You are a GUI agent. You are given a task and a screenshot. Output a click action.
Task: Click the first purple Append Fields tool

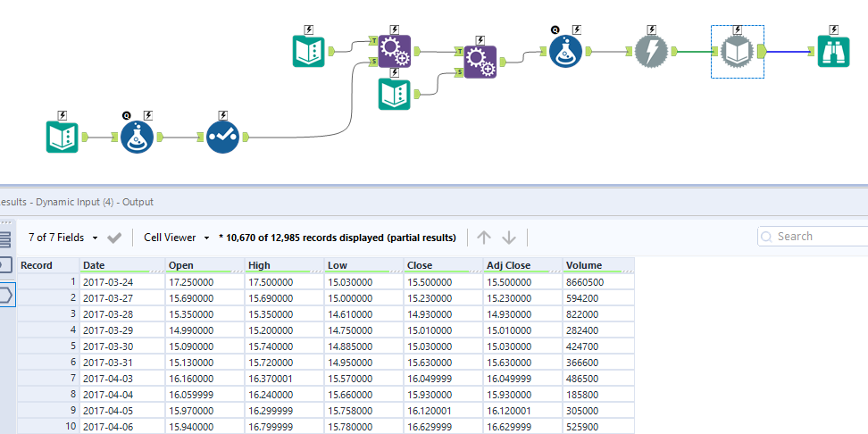[x=394, y=52]
